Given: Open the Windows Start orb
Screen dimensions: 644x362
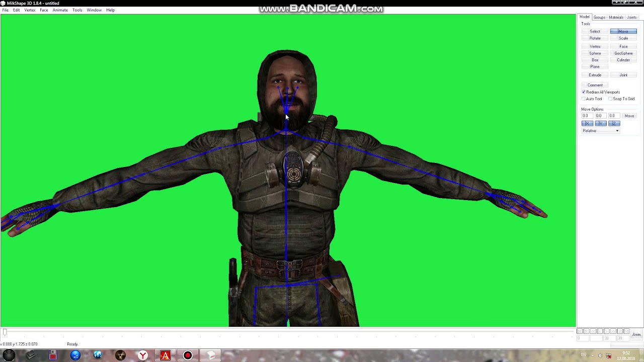Looking at the screenshot, I should [x=9, y=355].
